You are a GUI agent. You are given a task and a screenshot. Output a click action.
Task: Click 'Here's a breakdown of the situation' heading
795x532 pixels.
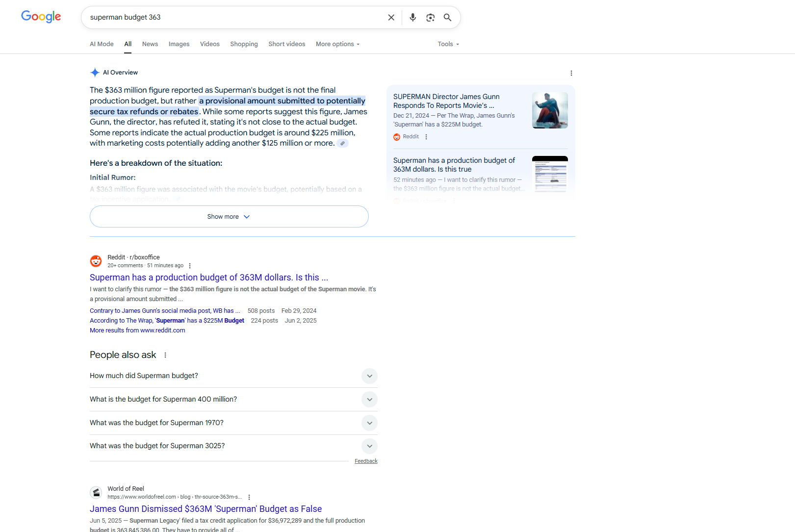click(156, 163)
